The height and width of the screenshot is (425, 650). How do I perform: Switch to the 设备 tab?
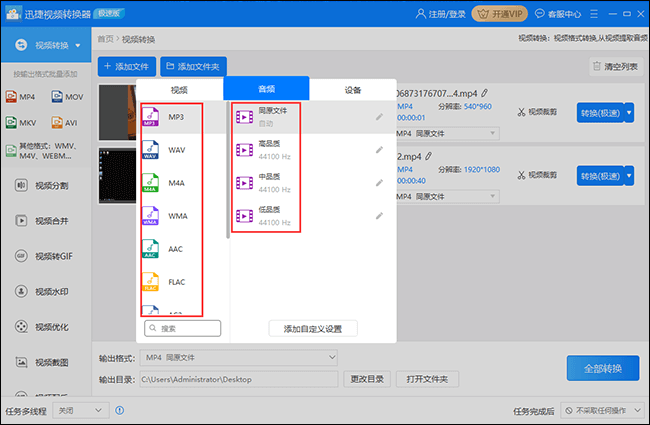pyautogui.click(x=353, y=90)
